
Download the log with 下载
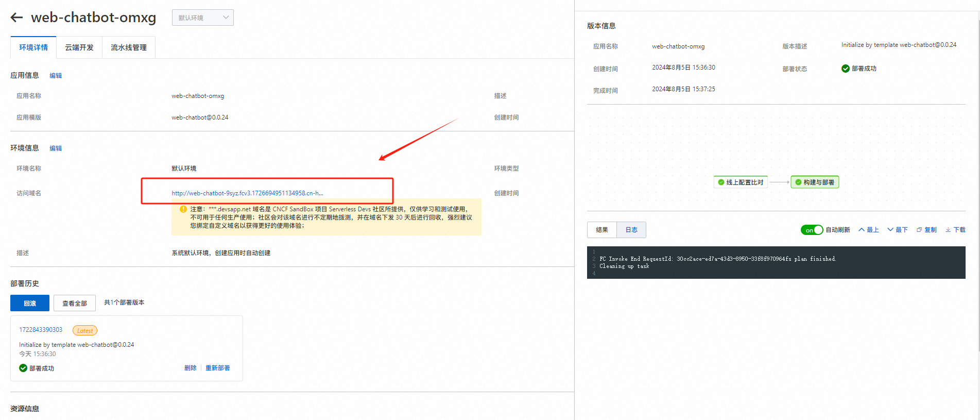955,230
